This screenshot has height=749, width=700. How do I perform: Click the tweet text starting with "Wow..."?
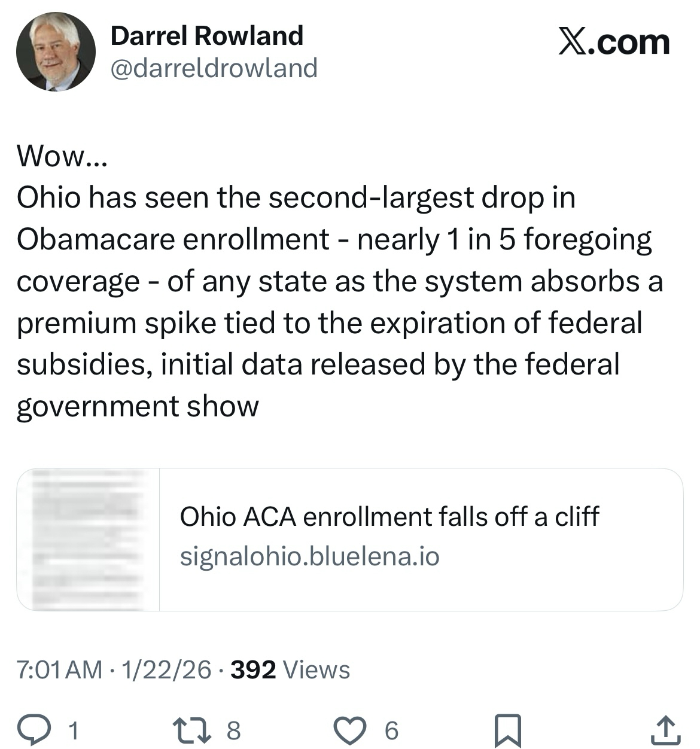[x=62, y=156]
